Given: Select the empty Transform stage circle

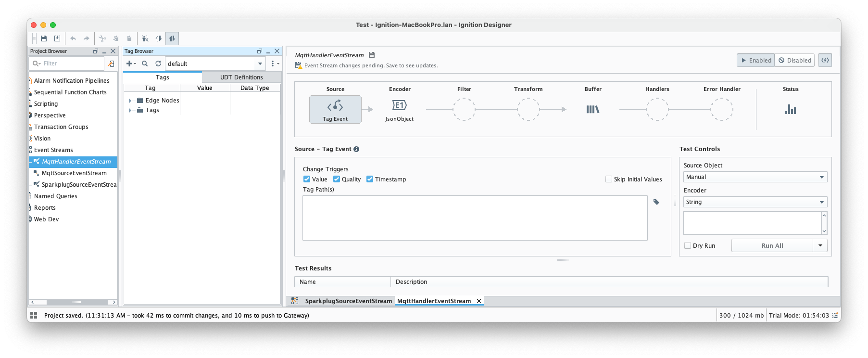Looking at the screenshot, I should coord(528,109).
